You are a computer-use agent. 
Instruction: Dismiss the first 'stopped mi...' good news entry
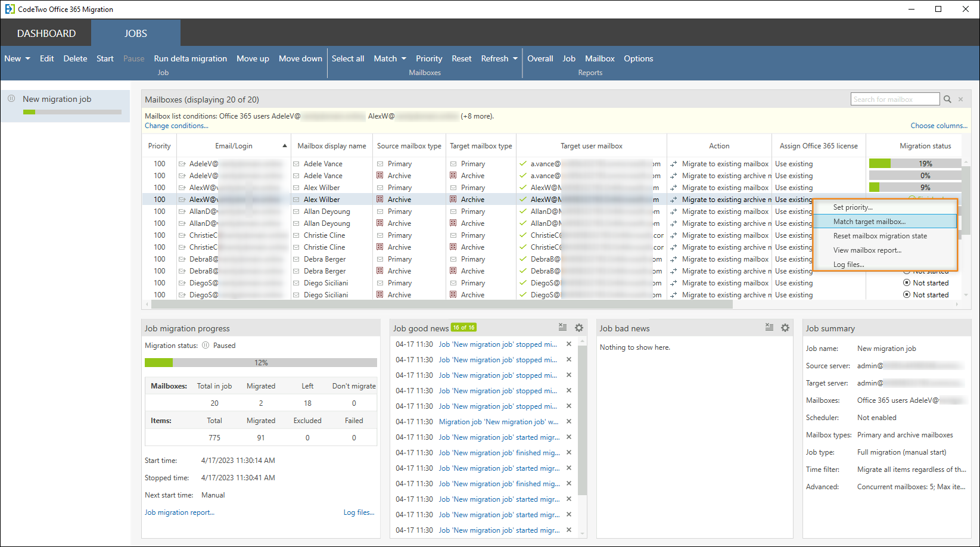point(569,344)
